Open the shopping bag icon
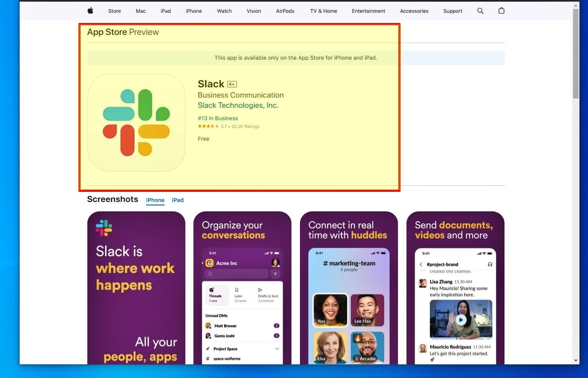 pyautogui.click(x=502, y=11)
